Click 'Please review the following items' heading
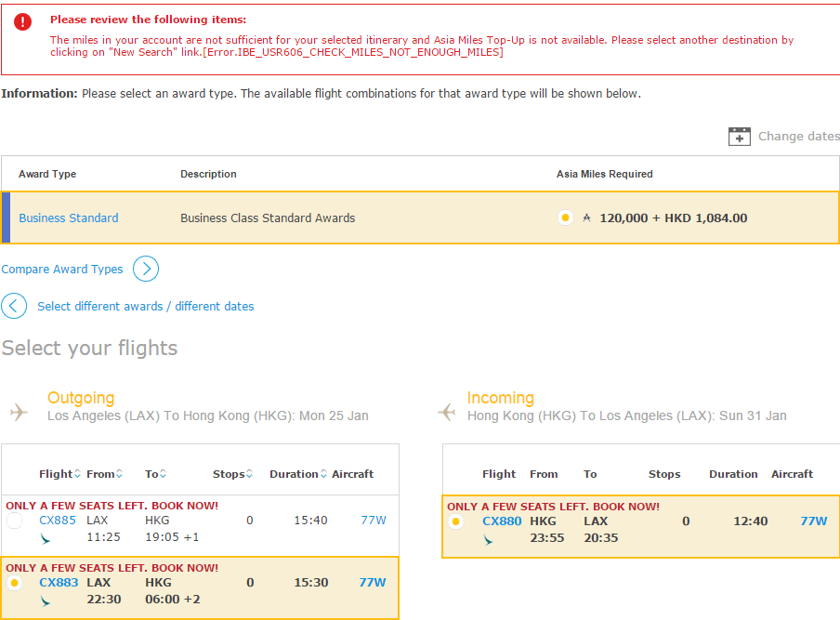 [149, 20]
